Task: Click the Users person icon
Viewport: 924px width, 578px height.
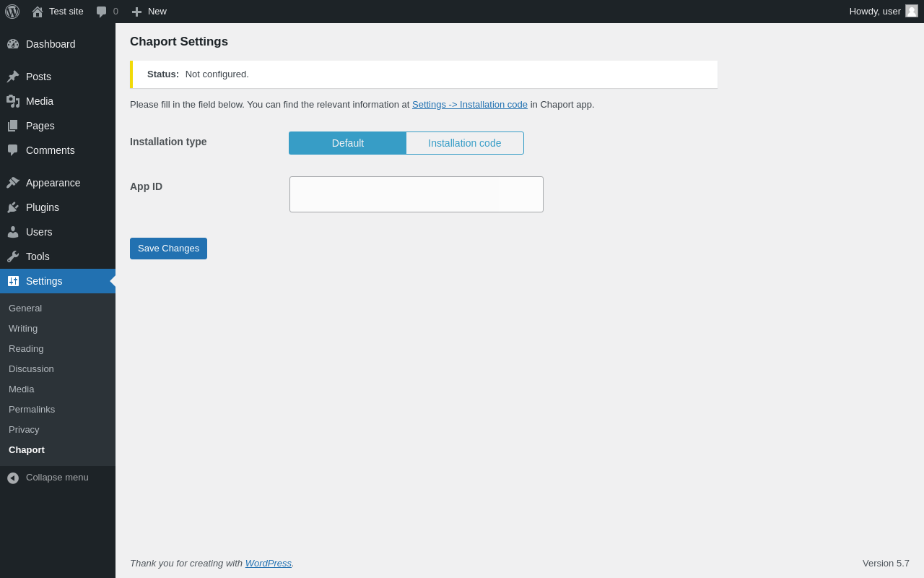Action: coord(13,232)
